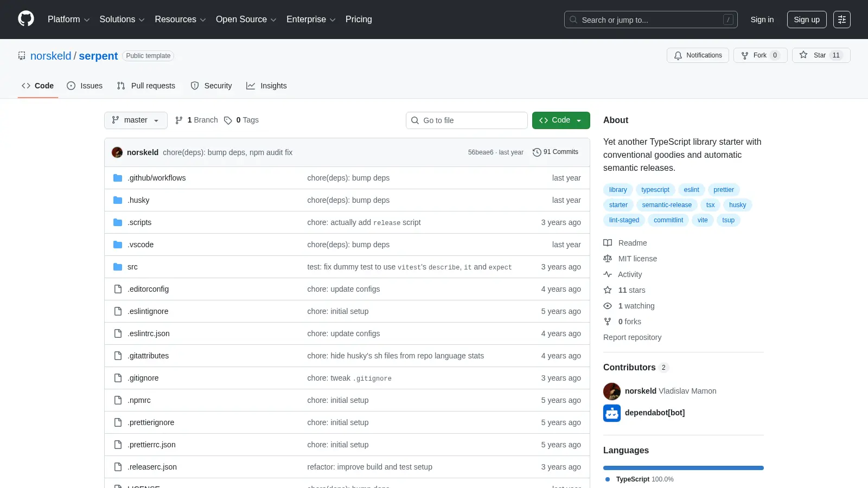The height and width of the screenshot is (488, 868).
Task: Open the Platform menu
Action: point(68,20)
